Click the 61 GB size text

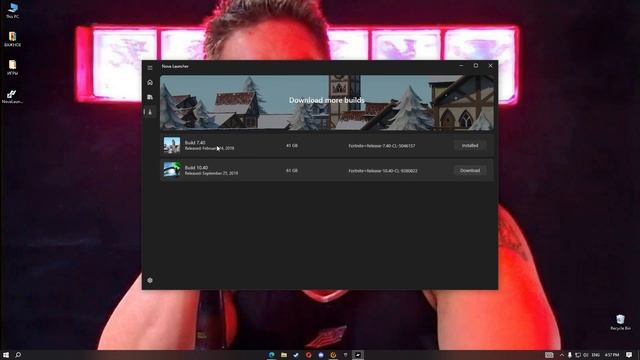pyautogui.click(x=292, y=171)
